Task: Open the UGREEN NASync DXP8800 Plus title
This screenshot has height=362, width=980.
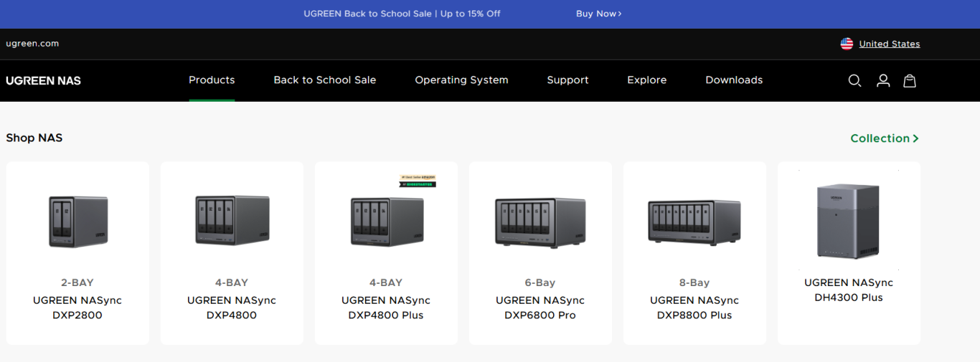Action: (694, 308)
